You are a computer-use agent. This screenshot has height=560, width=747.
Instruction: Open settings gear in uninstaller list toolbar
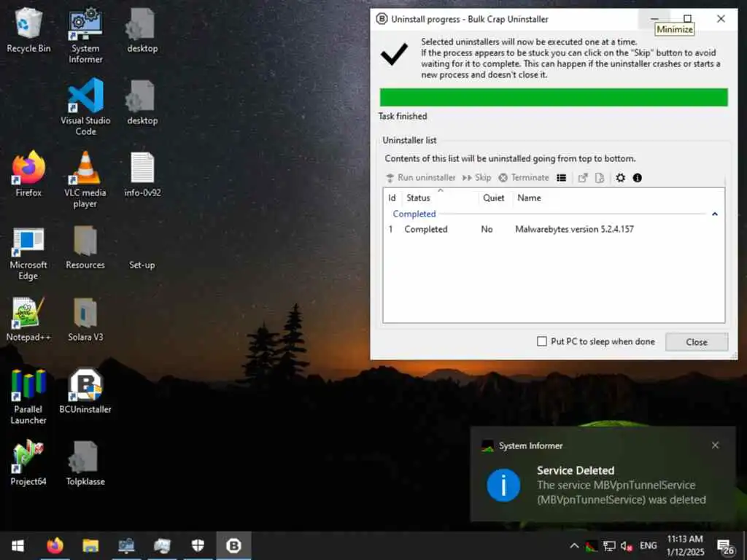[x=620, y=178]
